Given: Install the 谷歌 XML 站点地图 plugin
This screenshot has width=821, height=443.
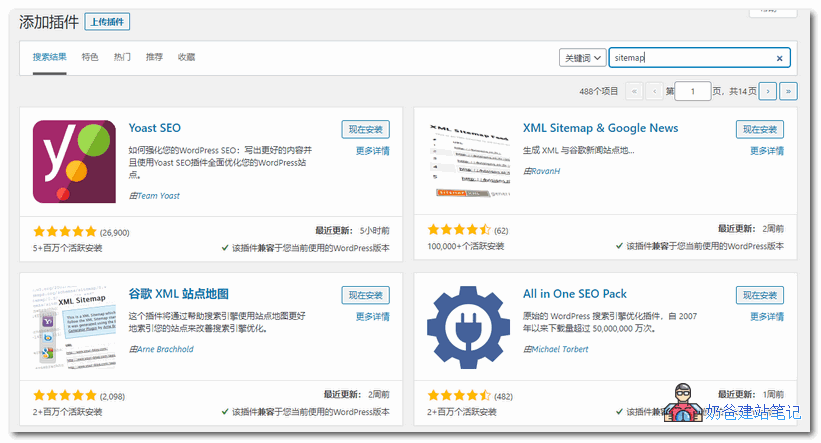Looking at the screenshot, I should [365, 295].
